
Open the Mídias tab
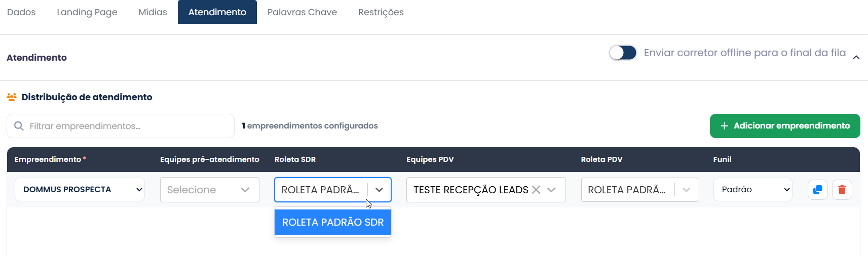click(x=153, y=12)
